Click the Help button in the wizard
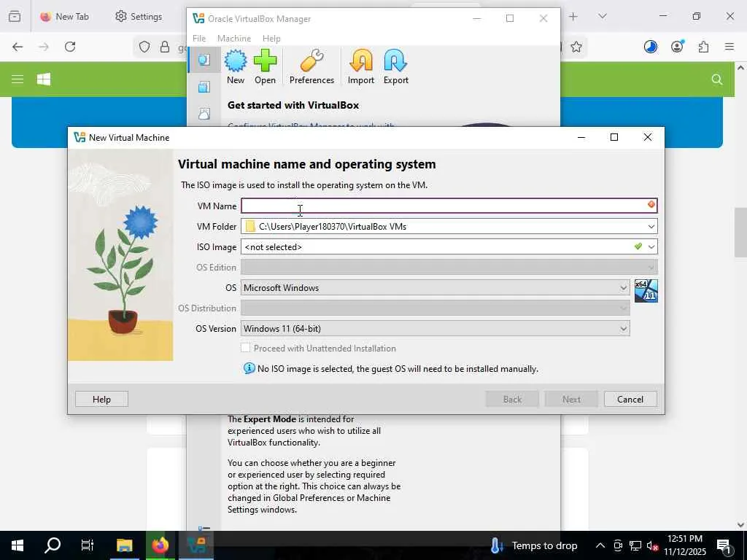 101,399
